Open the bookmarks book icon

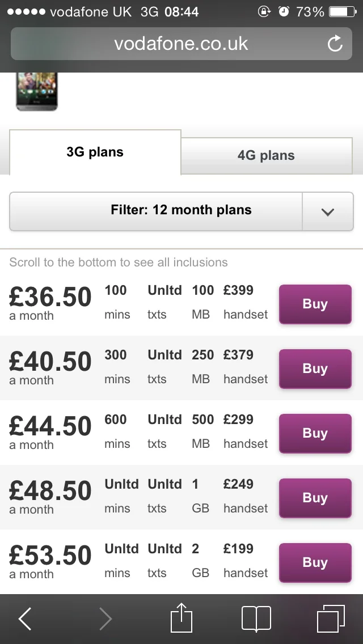click(x=256, y=618)
